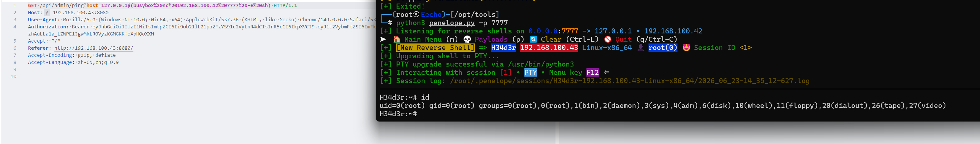
Task: Click the left arrow symbol after F12
Action: 607,72
